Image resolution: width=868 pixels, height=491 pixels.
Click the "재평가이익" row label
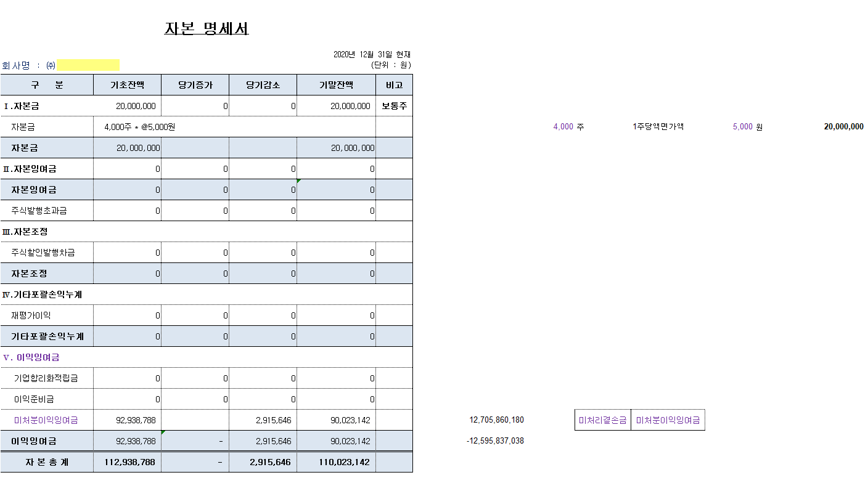click(31, 315)
